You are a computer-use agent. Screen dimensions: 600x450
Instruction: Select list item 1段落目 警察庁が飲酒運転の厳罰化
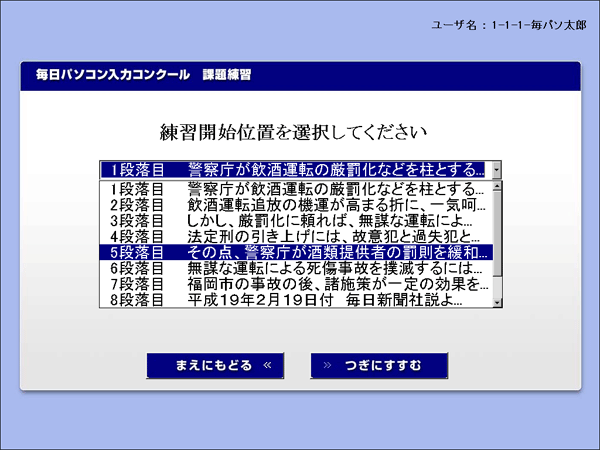tap(296, 189)
